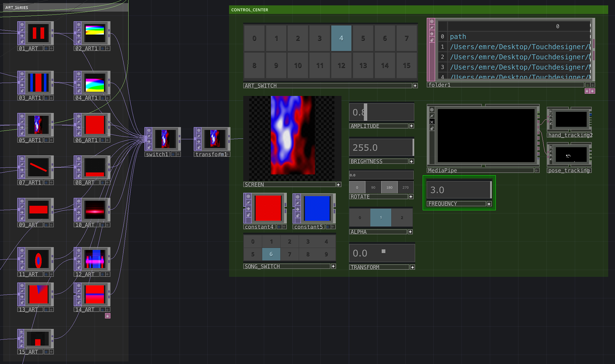Select ALPHA option 2
Image resolution: width=615 pixels, height=364 pixels.
402,217
